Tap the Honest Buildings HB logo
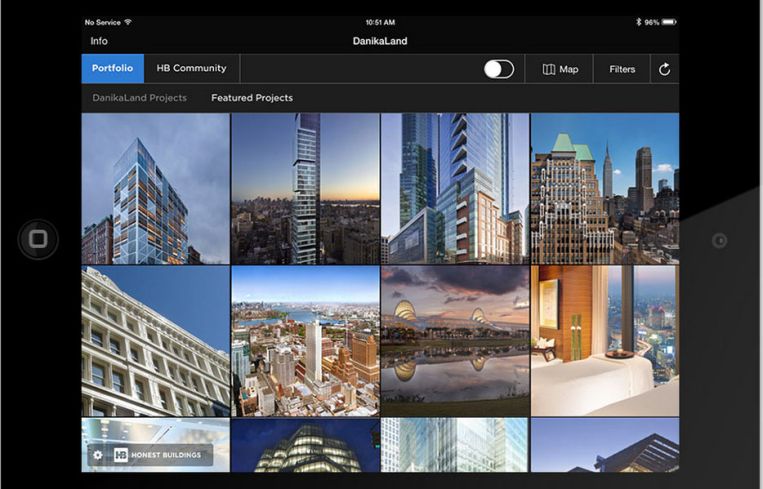763x489 pixels. click(x=122, y=455)
